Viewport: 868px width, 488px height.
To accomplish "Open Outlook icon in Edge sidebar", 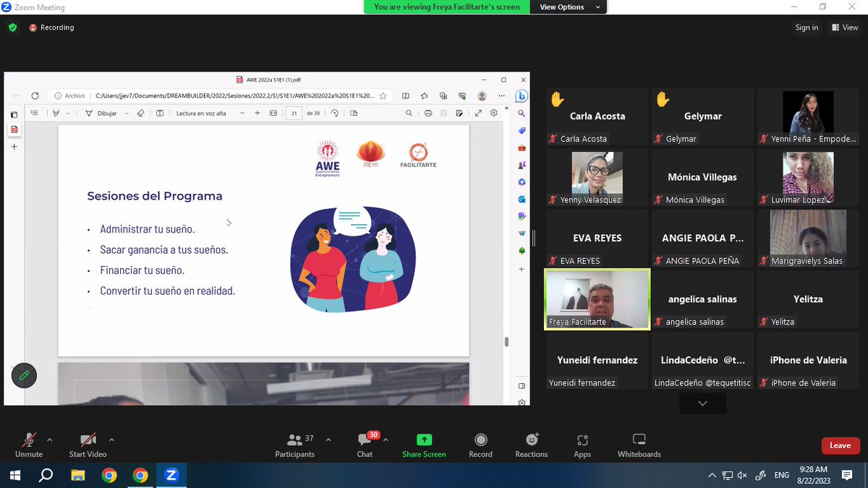I will pyautogui.click(x=522, y=199).
